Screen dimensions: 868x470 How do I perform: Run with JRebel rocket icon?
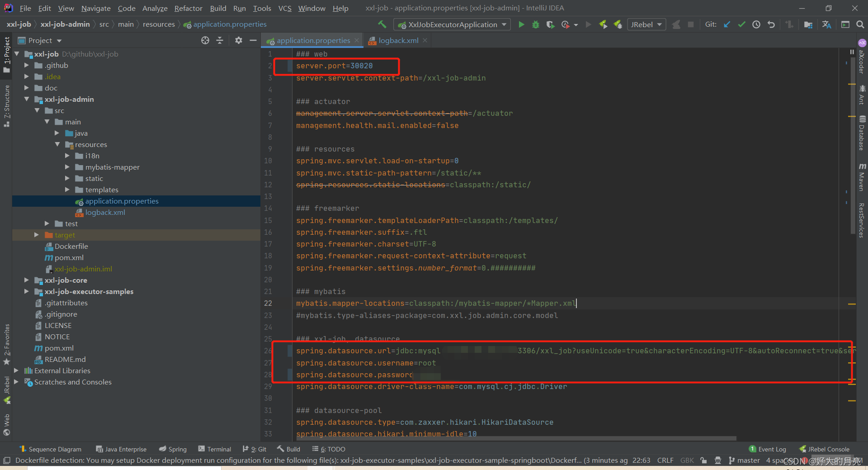coord(603,24)
